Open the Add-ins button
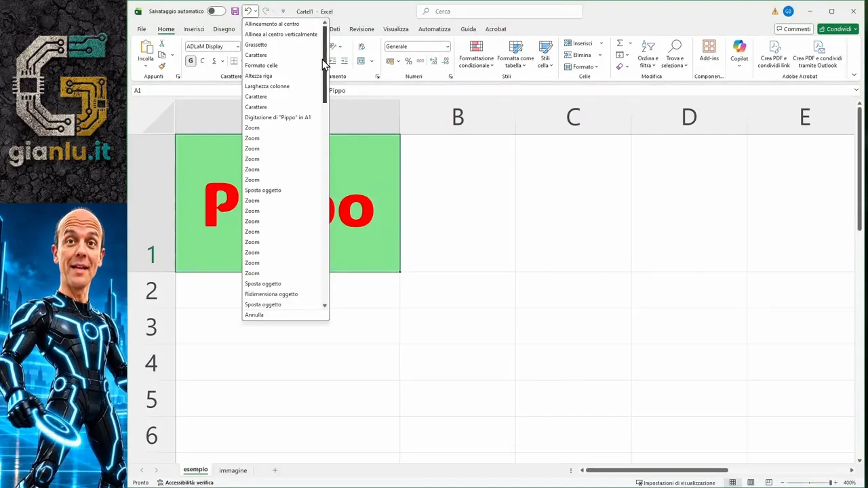This screenshot has width=868, height=488. click(x=709, y=51)
